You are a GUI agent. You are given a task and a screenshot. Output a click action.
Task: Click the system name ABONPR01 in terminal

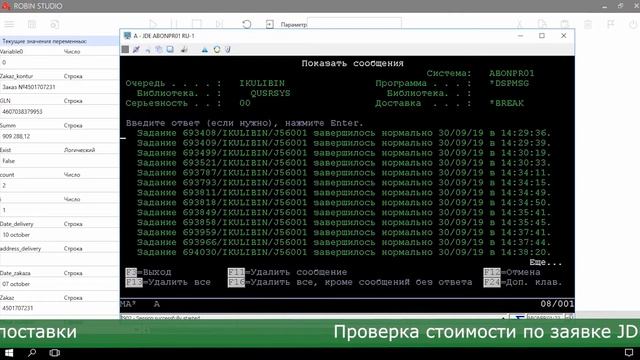511,73
